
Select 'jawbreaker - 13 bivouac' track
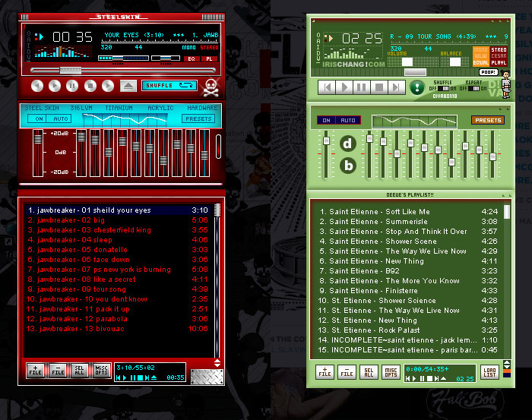click(x=118, y=328)
